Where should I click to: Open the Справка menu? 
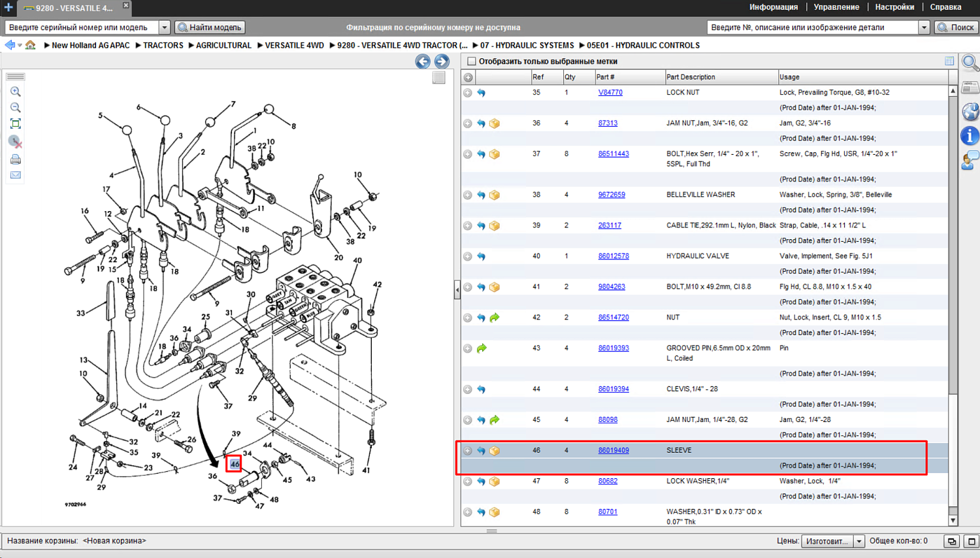[945, 7]
